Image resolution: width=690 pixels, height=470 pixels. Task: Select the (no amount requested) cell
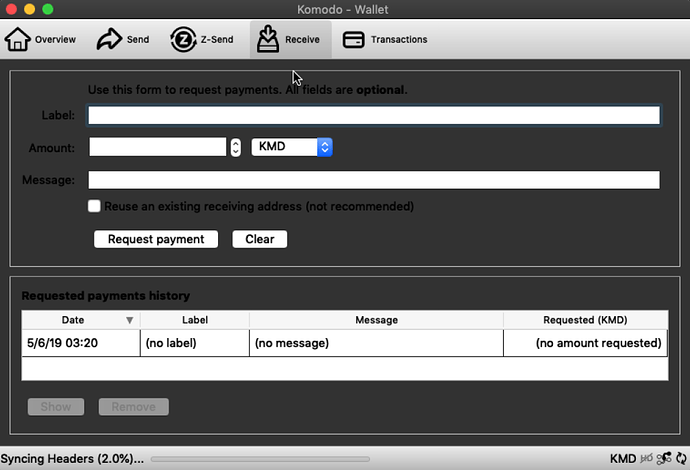[585, 343]
